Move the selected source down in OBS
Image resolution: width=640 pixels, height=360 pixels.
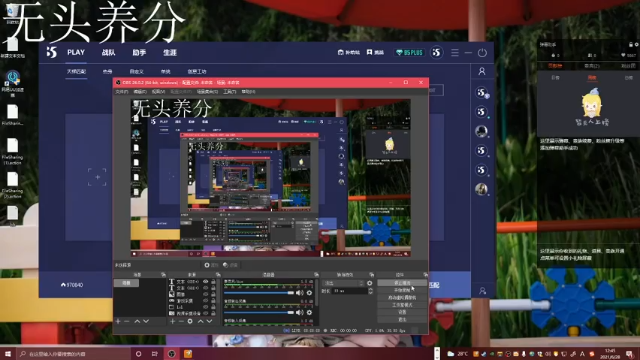[209, 322]
